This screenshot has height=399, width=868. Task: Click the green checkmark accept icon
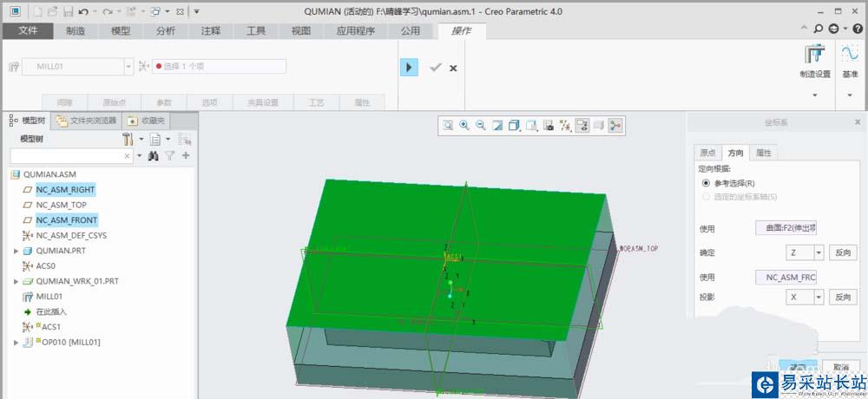[436, 68]
